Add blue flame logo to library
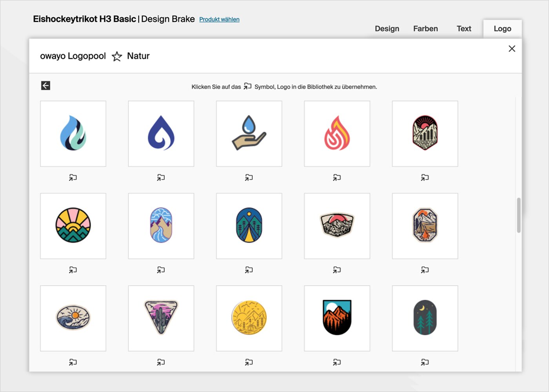The width and height of the screenshot is (549, 392). tap(73, 178)
